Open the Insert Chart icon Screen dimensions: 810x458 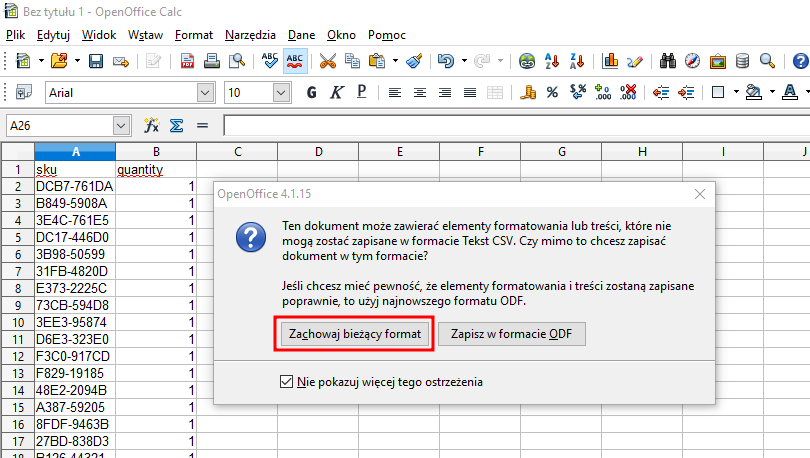point(611,61)
